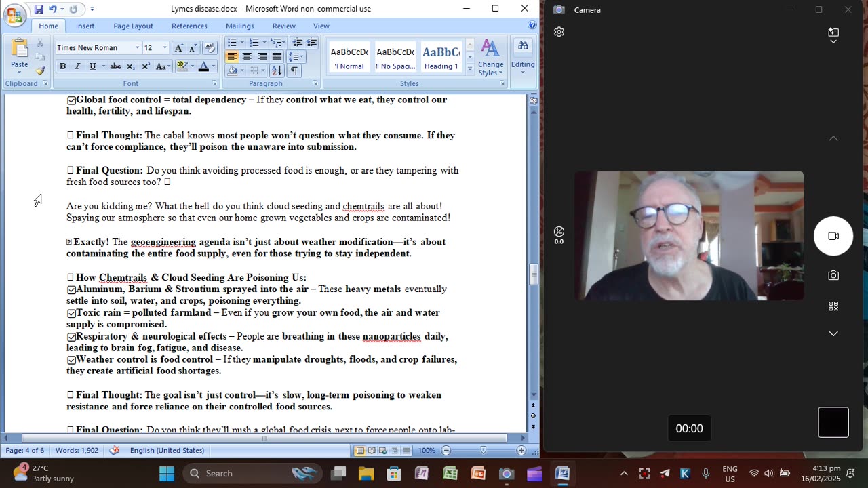868x488 pixels.
Task: Expand the Styles gallery More arrow
Action: point(469,68)
